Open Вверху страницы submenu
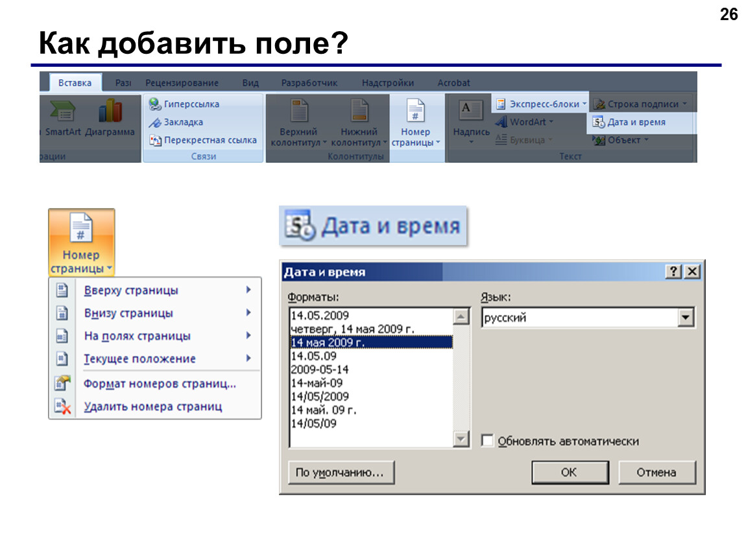 [155, 290]
